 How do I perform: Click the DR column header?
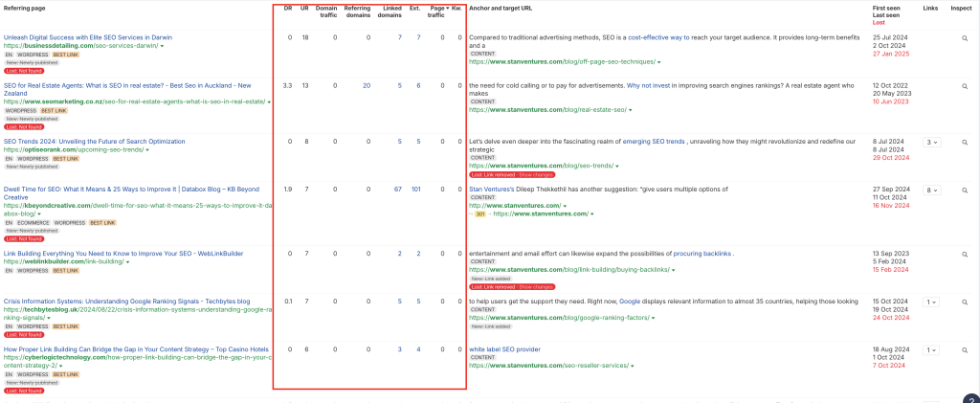[x=289, y=8]
